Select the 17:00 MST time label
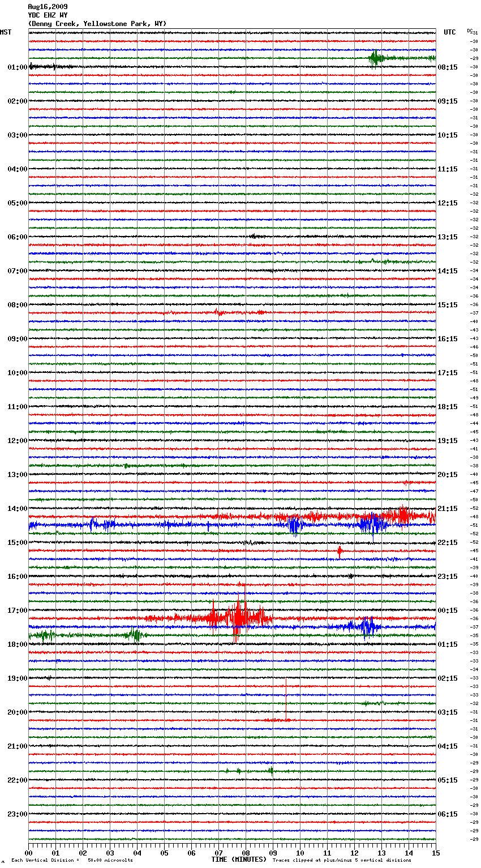This screenshot has height=868, width=481. 18,611
